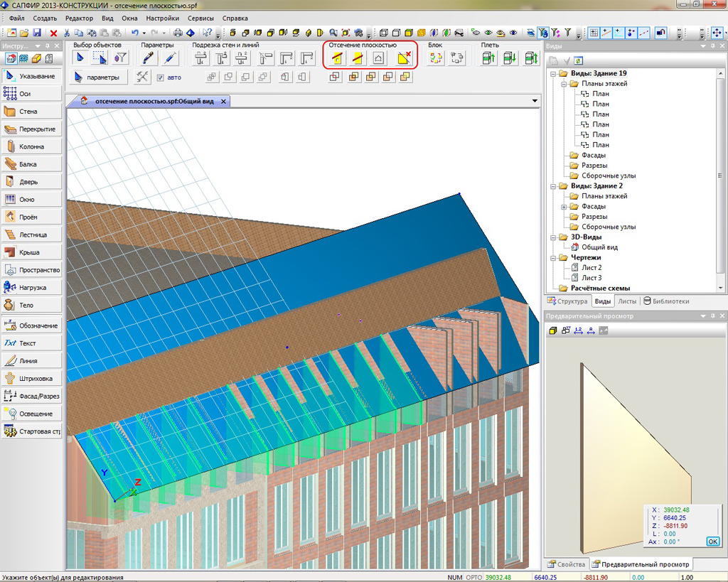Collapse the Планы этажей folder under Здание 19

564,84
